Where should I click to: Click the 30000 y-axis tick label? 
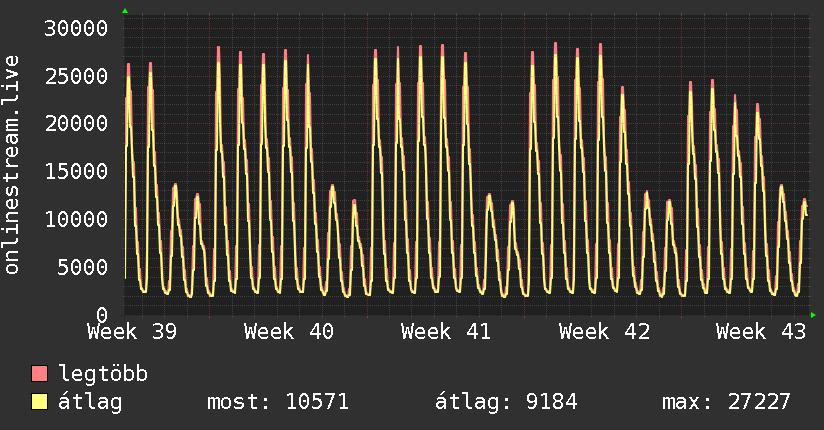76,28
